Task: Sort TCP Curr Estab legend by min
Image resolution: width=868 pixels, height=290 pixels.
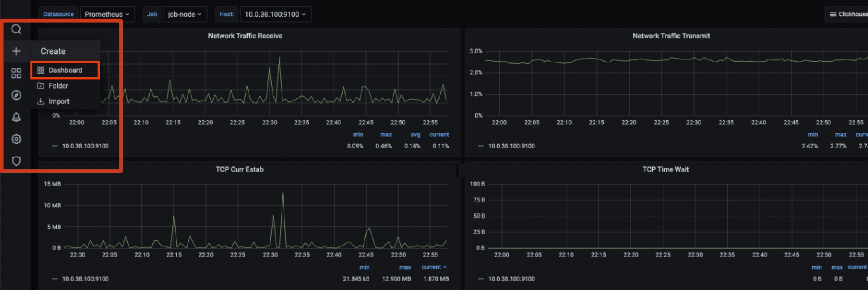Action: click(364, 267)
